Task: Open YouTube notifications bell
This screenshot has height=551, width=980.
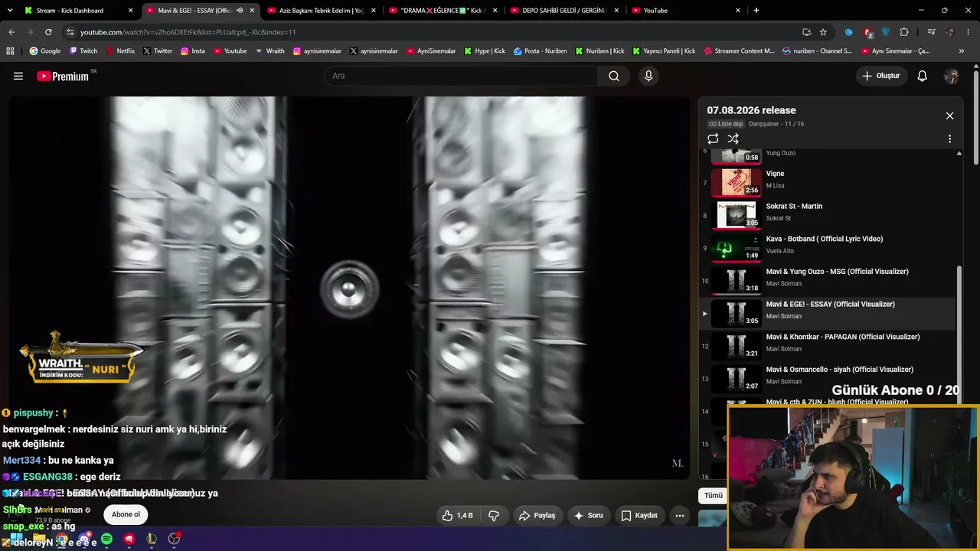Action: pos(923,76)
